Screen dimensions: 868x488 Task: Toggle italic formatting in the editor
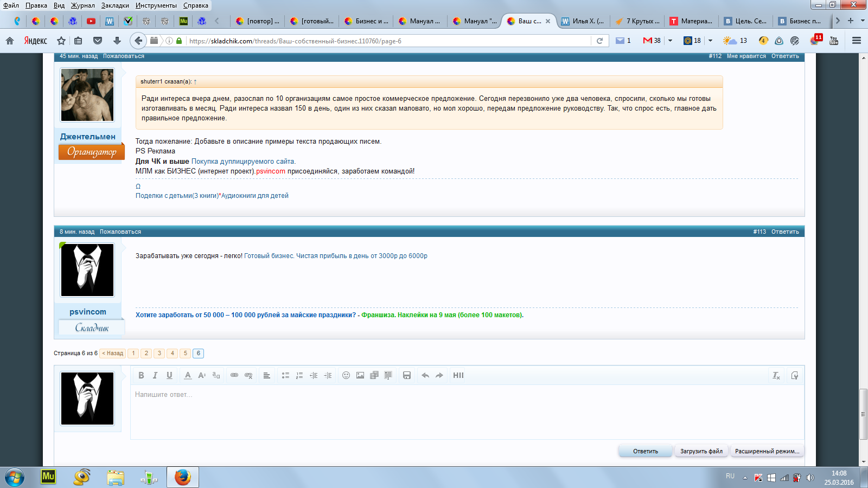pyautogui.click(x=155, y=375)
